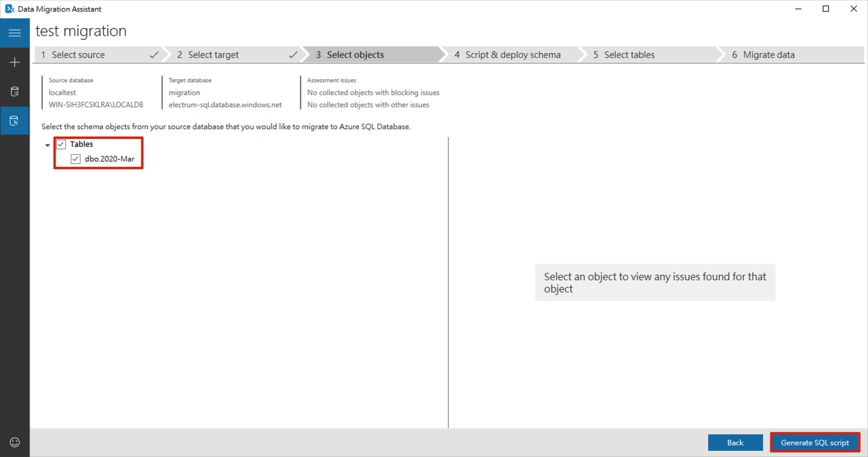This screenshot has width=868, height=457.
Task: Click the Back button
Action: click(x=735, y=442)
